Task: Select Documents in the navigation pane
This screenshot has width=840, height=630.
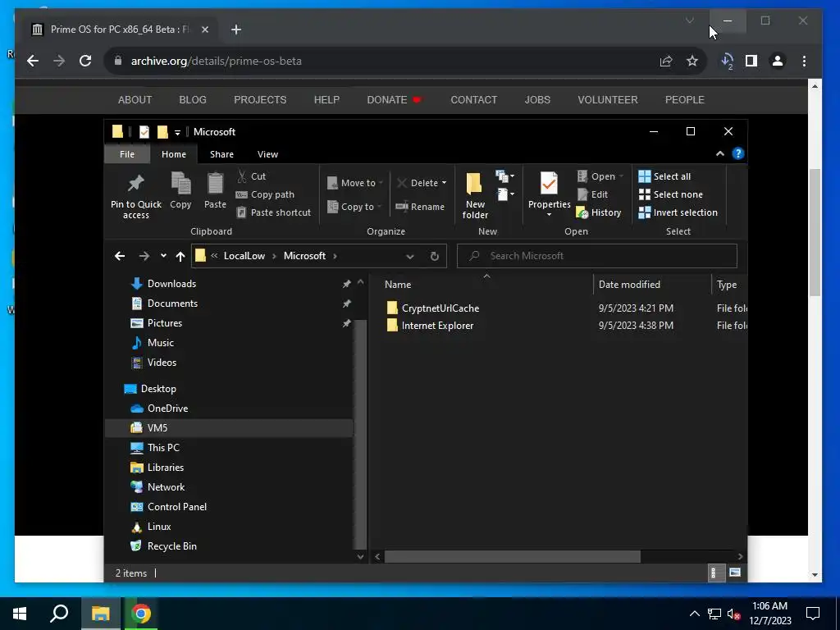Action: (x=172, y=304)
